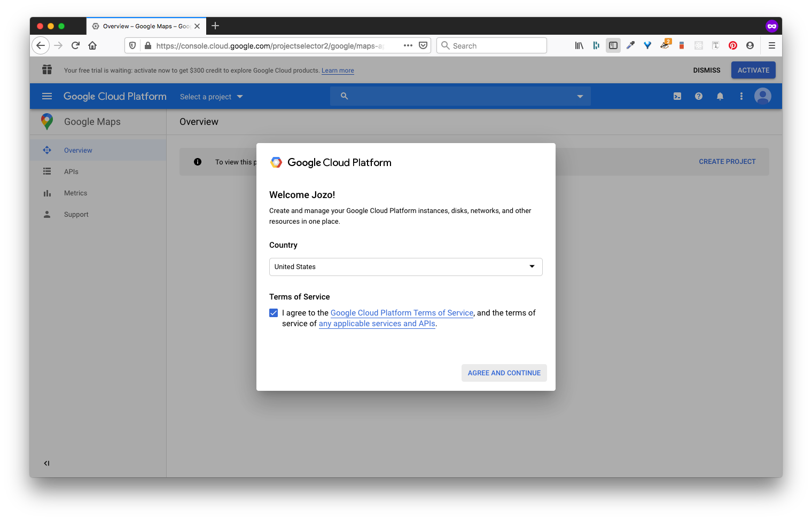Open the Cloud Shell terminal icon
The height and width of the screenshot is (520, 812).
coord(677,97)
